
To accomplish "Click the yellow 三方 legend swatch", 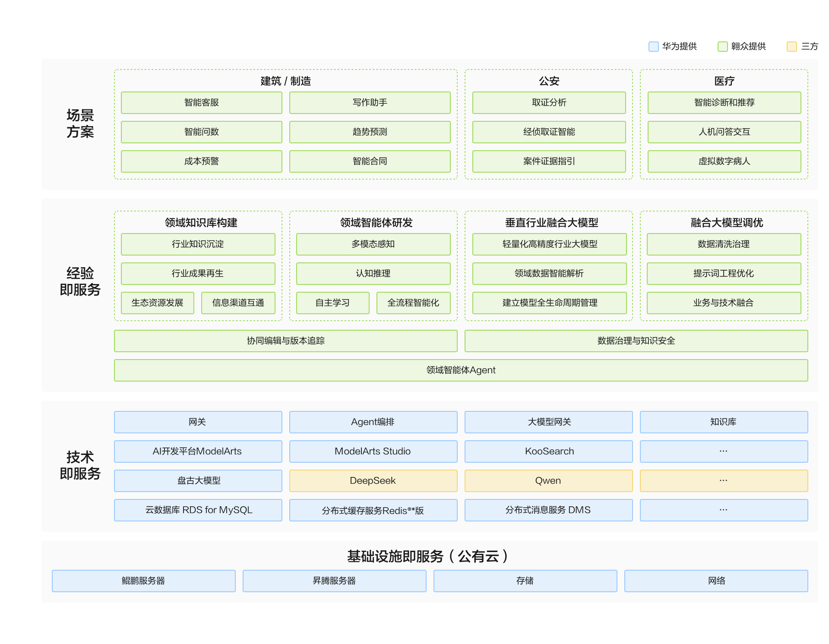I will click(x=791, y=47).
